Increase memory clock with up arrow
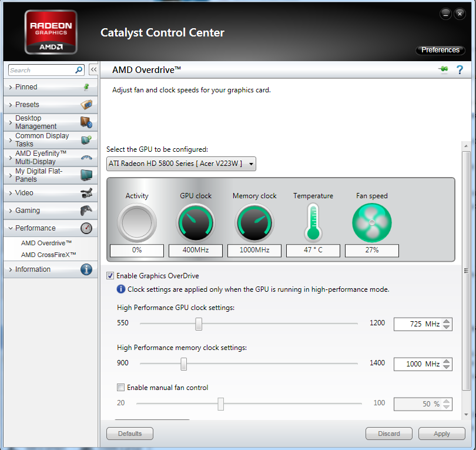Image resolution: width=476 pixels, height=450 pixels. (x=446, y=361)
